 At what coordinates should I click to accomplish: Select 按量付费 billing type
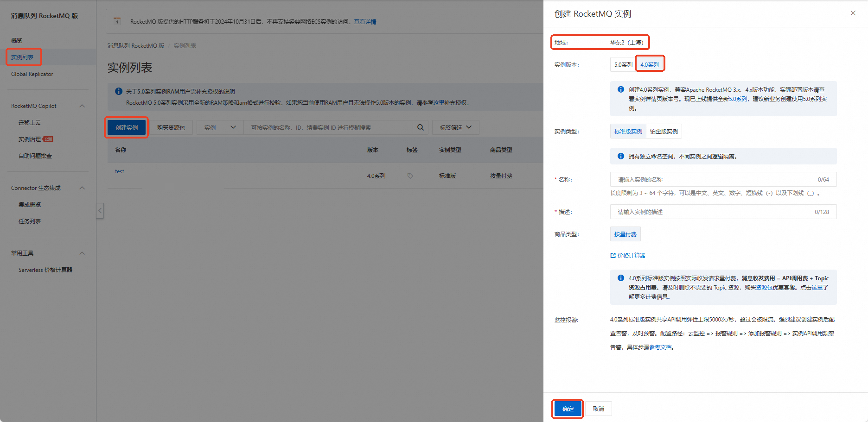625,234
